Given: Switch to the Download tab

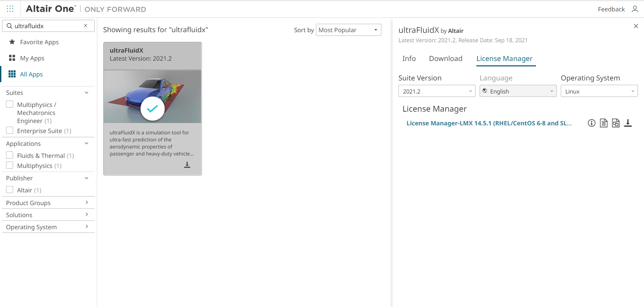Looking at the screenshot, I should click(445, 59).
